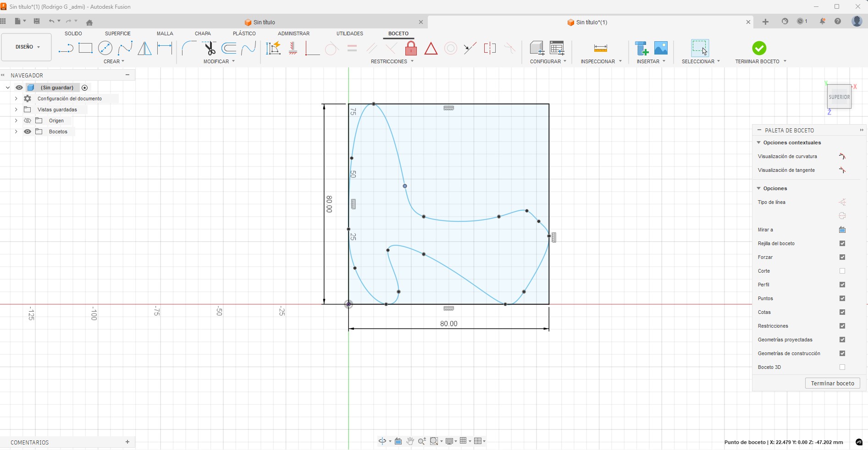Switch to the MALLA tab
The image size is (868, 450).
tap(165, 33)
